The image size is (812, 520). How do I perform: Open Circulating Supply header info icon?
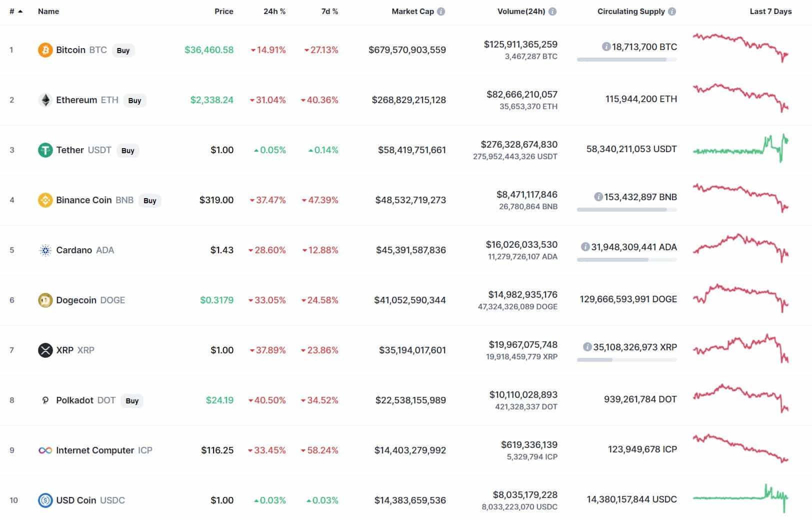coord(672,12)
